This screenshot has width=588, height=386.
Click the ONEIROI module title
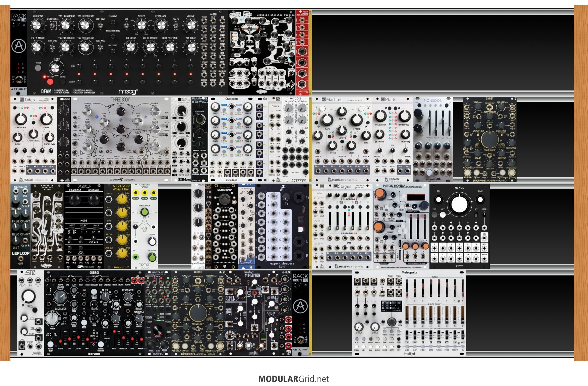(x=94, y=273)
